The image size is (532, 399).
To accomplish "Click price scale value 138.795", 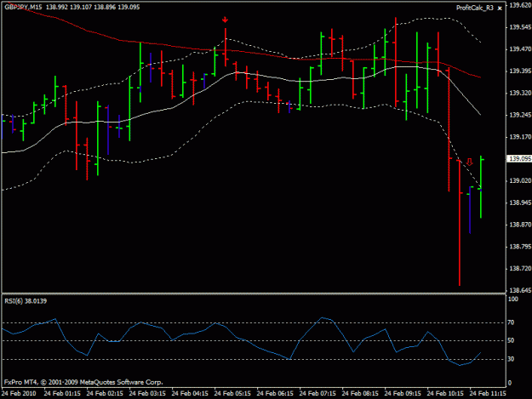I will click(x=520, y=247).
